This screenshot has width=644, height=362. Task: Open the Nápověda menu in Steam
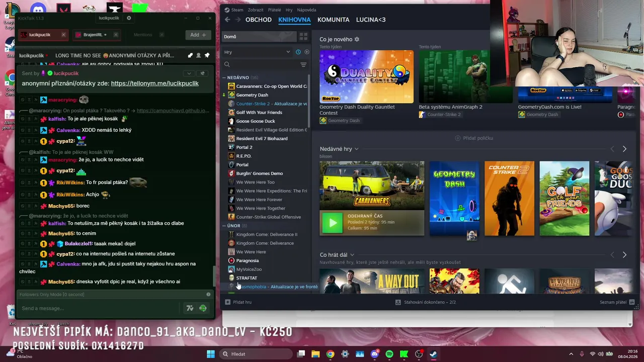pos(306,10)
